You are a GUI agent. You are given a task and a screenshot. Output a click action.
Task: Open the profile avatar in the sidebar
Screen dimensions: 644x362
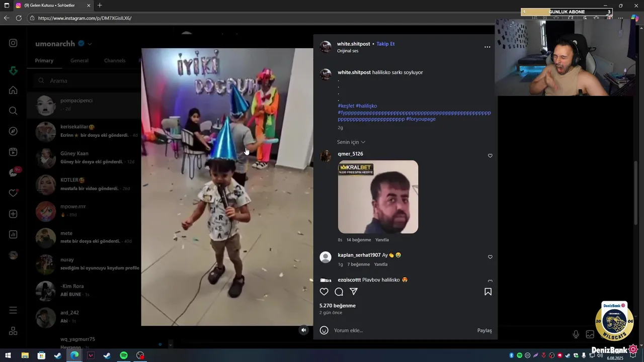click(x=13, y=255)
